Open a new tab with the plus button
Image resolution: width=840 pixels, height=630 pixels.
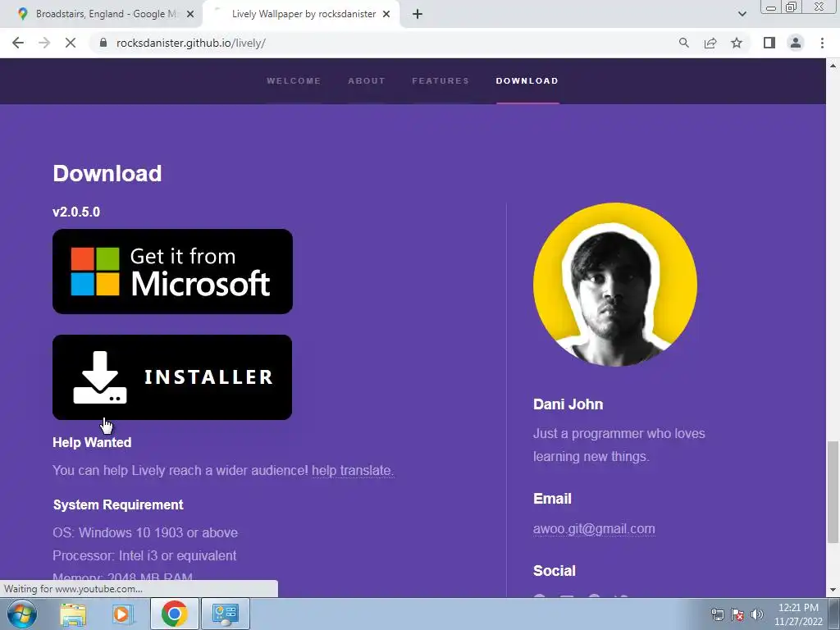(418, 14)
